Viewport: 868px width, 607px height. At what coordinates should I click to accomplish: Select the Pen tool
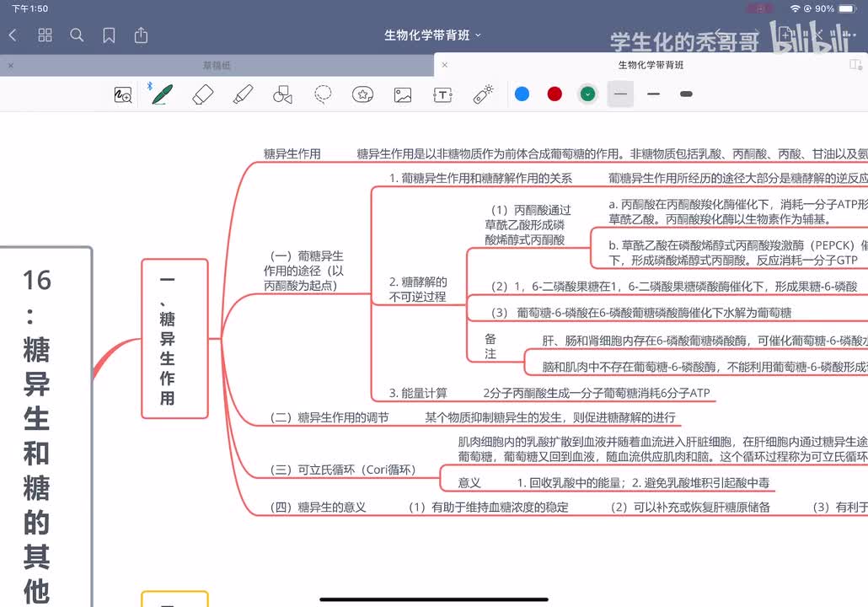pyautogui.click(x=162, y=94)
